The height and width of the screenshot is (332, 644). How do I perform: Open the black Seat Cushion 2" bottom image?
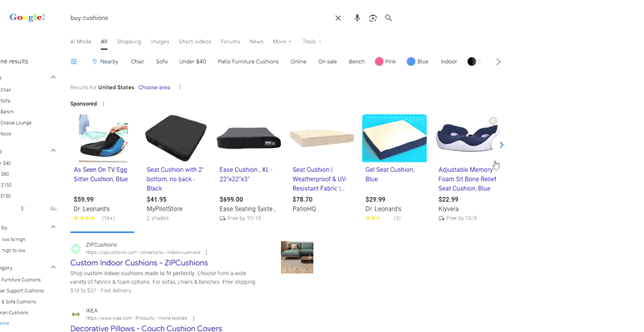pos(175,138)
